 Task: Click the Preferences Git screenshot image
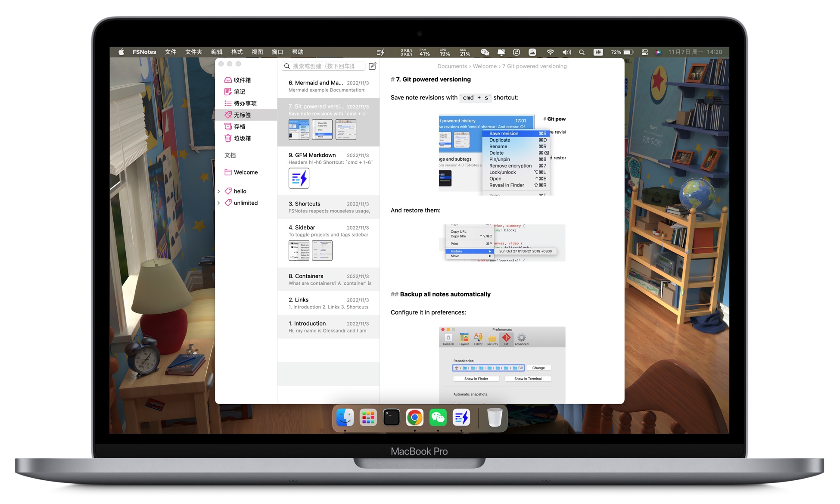pos(502,365)
